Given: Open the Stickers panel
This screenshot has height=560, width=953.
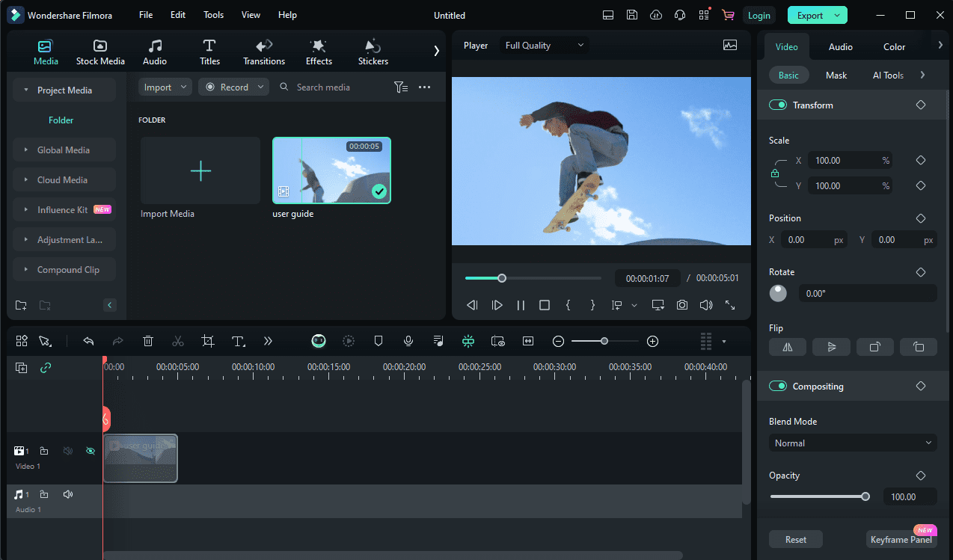Looking at the screenshot, I should [x=372, y=51].
